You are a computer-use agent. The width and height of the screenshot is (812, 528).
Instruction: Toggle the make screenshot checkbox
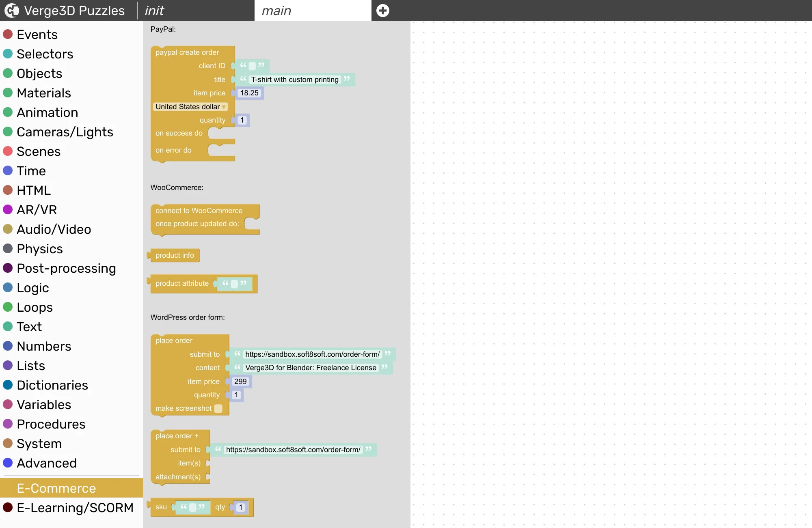coord(218,408)
